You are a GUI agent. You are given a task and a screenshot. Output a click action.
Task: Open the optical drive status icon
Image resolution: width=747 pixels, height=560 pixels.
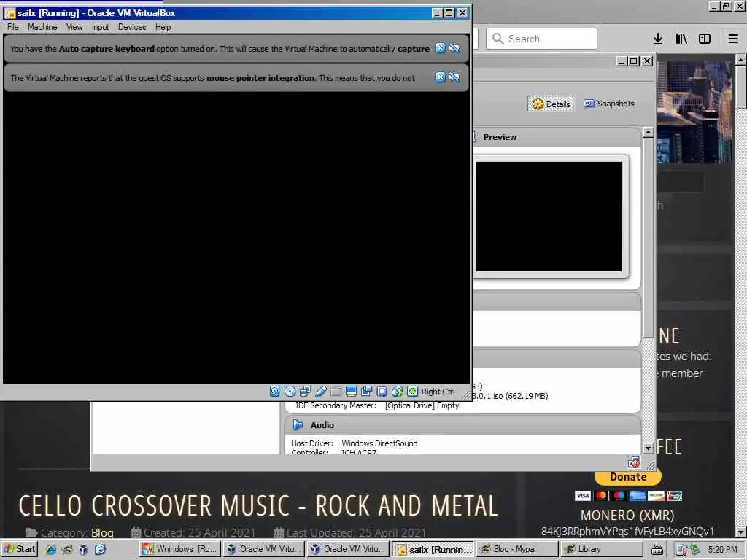coord(290,392)
